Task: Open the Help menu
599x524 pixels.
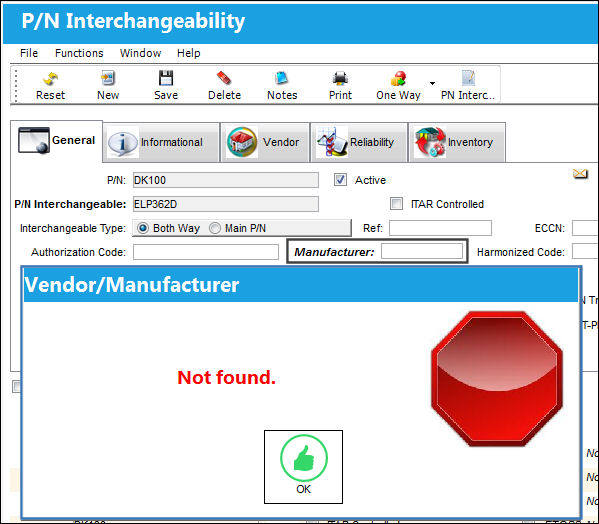Action: (x=188, y=53)
